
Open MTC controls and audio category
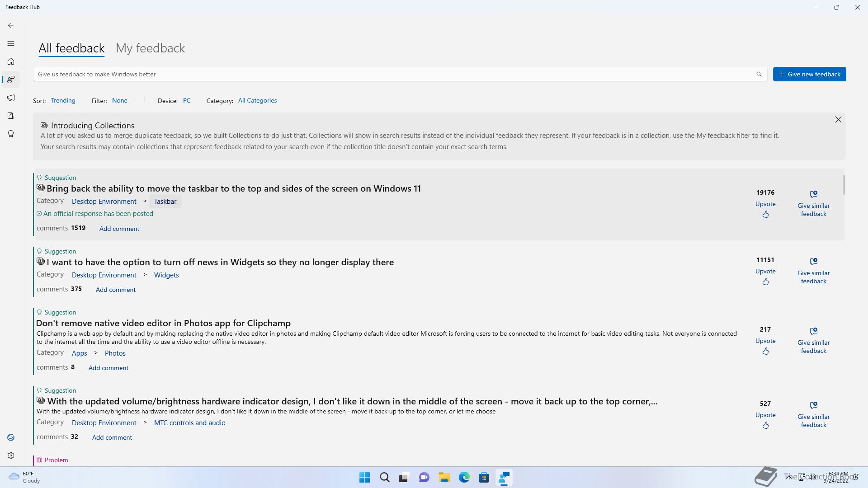click(190, 423)
